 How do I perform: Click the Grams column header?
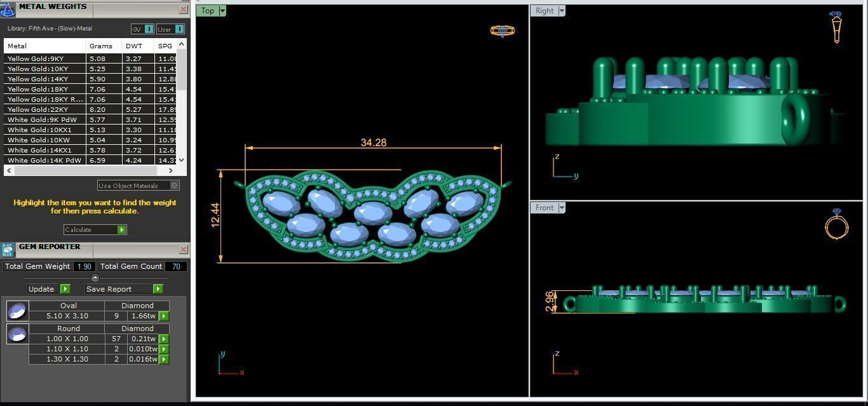tap(104, 46)
